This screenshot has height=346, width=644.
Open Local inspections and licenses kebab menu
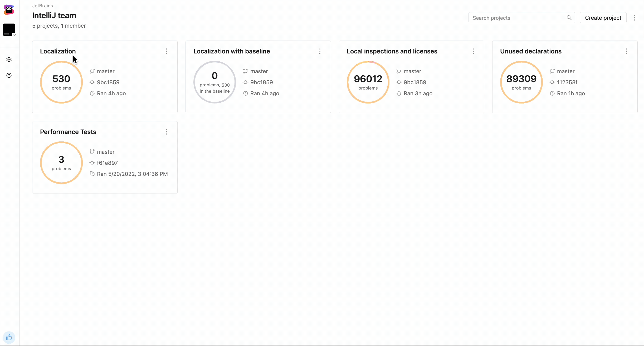pos(473,51)
